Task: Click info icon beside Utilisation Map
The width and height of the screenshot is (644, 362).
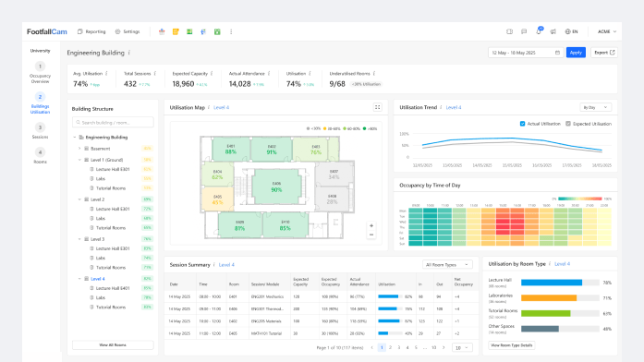Action: click(x=209, y=107)
